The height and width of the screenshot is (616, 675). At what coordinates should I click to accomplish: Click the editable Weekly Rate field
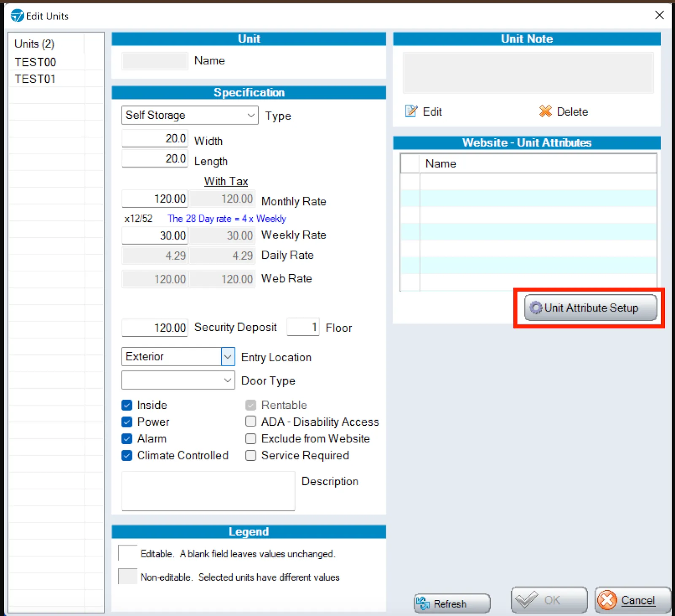point(155,235)
